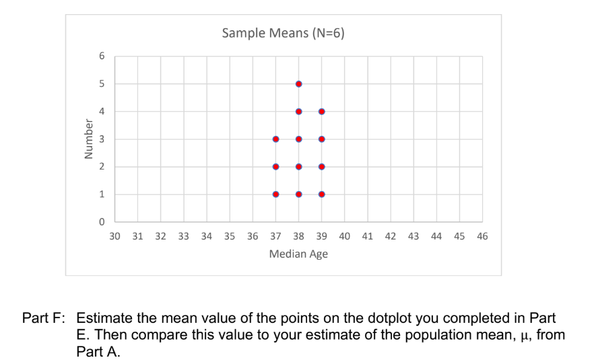The height and width of the screenshot is (364, 594).
Task: Select the dot at 38 with count 2
Action: coord(298,167)
